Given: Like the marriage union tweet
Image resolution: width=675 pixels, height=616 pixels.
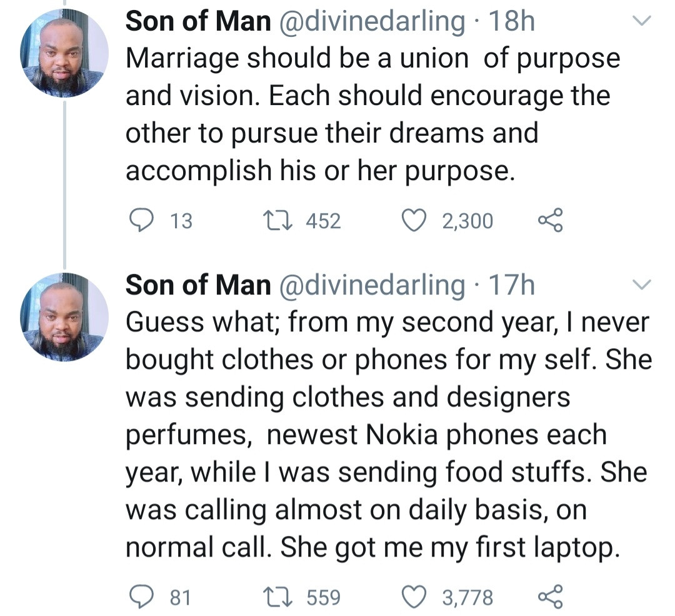Looking at the screenshot, I should pos(412,221).
